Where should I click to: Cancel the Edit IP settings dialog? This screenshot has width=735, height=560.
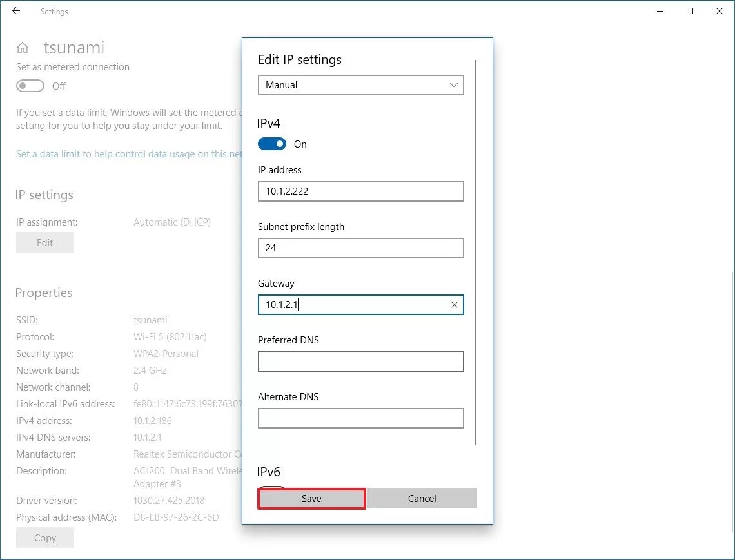(422, 499)
